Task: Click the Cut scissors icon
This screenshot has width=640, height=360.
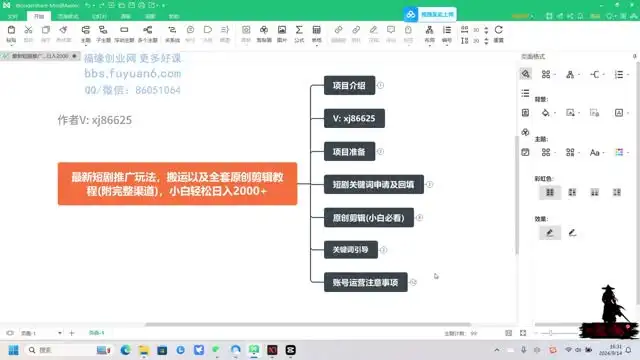Action: 28,30
